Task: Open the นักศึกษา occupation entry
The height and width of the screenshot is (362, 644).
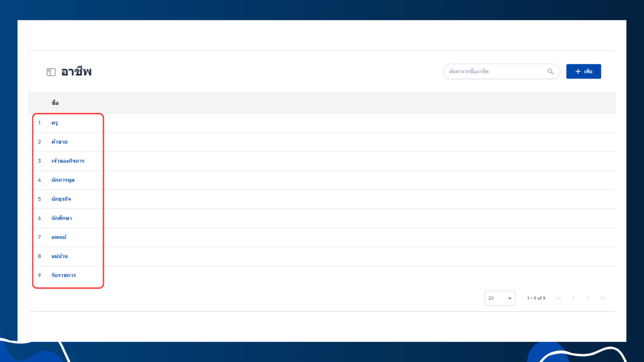Action: coord(62,218)
